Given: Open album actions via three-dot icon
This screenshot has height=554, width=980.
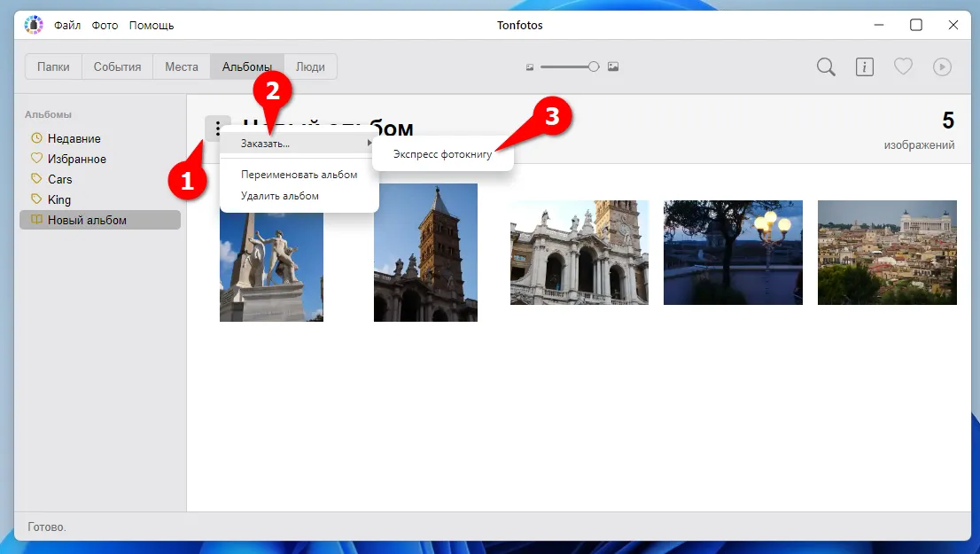Looking at the screenshot, I should coord(217,128).
